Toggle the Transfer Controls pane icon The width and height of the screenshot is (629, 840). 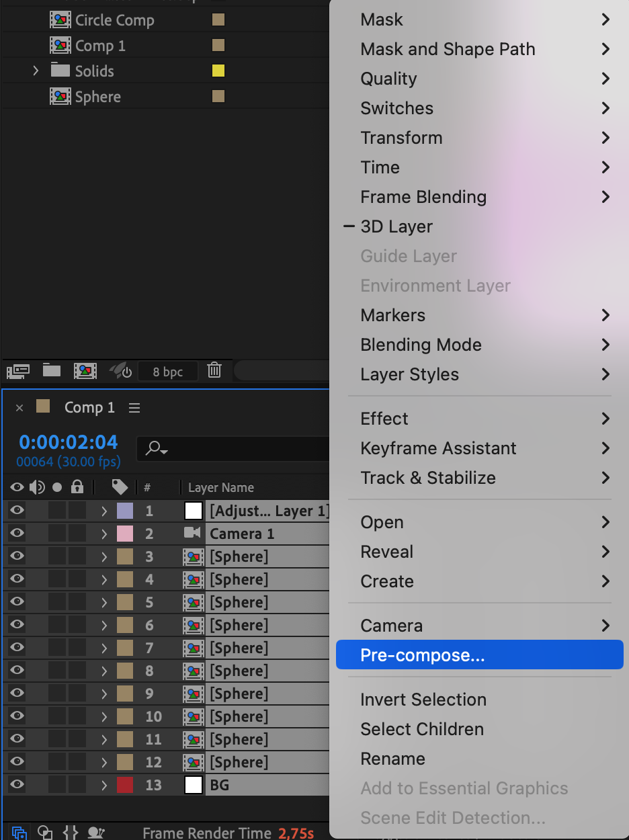point(45,833)
